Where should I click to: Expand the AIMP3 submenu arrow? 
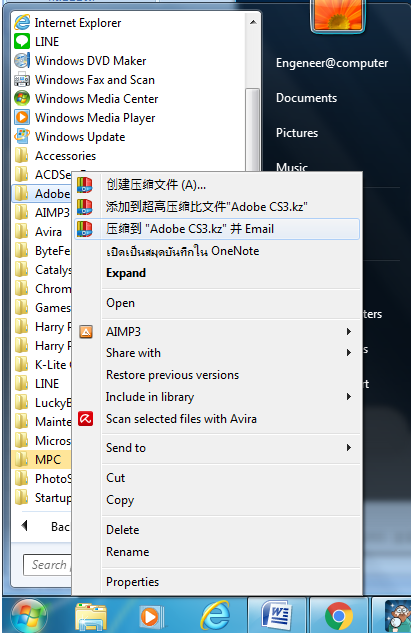[x=348, y=331]
